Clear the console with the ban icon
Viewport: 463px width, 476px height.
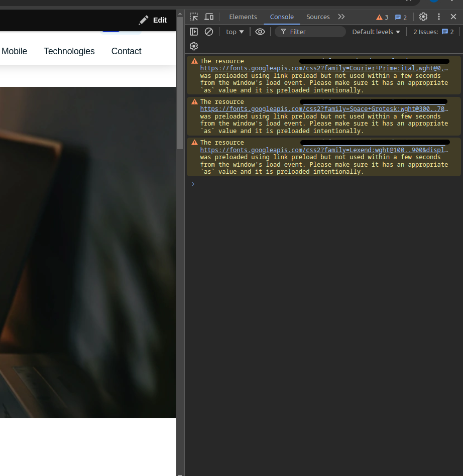point(209,32)
